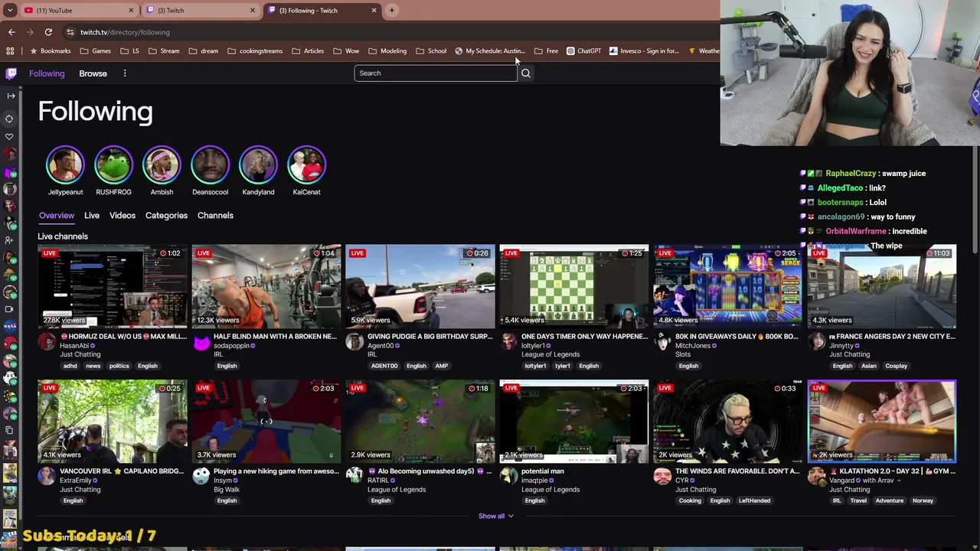The width and height of the screenshot is (980, 551).
Task: Open the three-dot more menu beside Browse
Action: 125,73
